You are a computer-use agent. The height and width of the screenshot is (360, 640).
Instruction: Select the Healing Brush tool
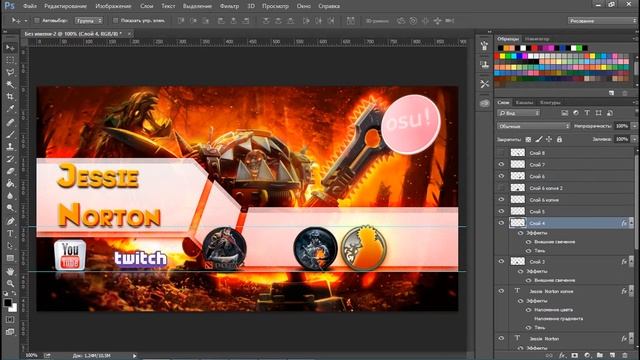click(10, 122)
